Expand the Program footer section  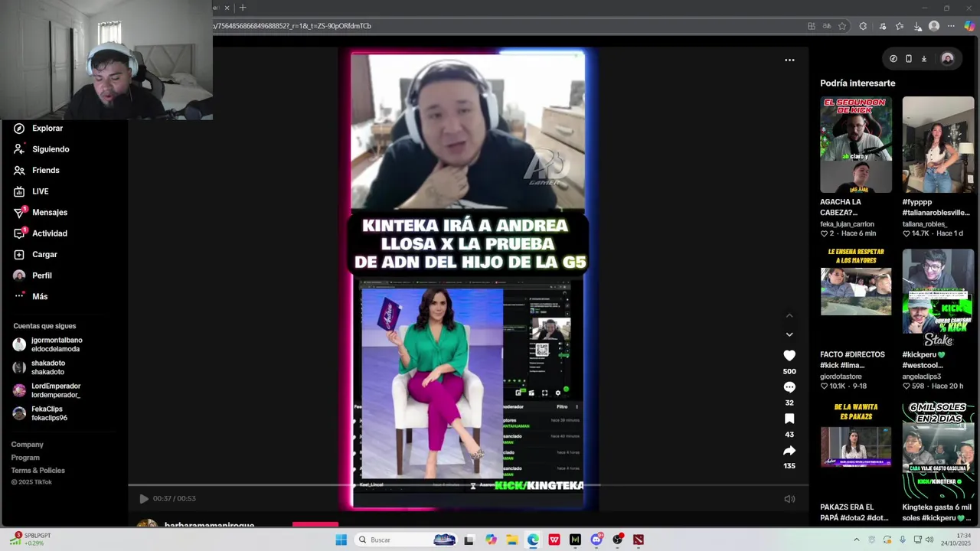pyautogui.click(x=25, y=458)
